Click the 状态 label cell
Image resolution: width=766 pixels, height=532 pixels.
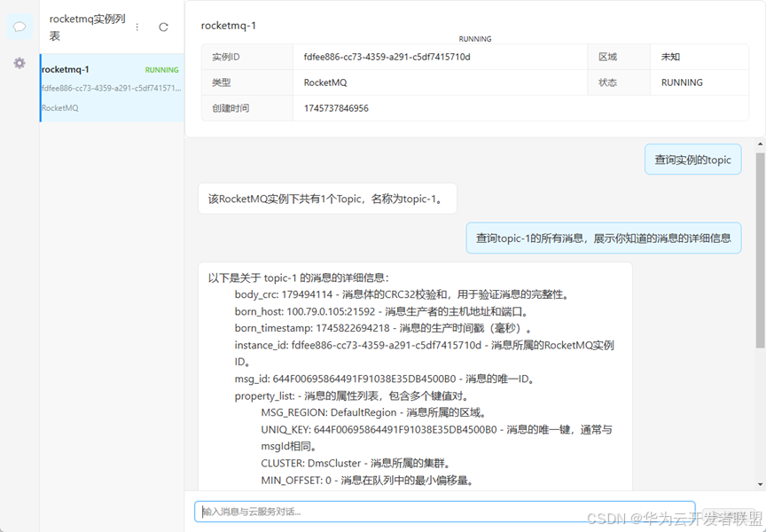pos(619,82)
